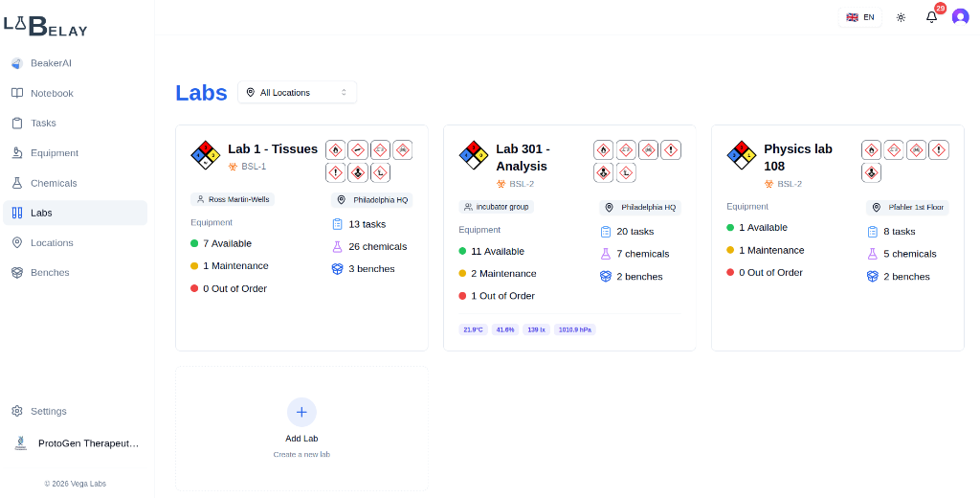
Task: Click '1 Out of Order' equipment status
Action: click(502, 296)
